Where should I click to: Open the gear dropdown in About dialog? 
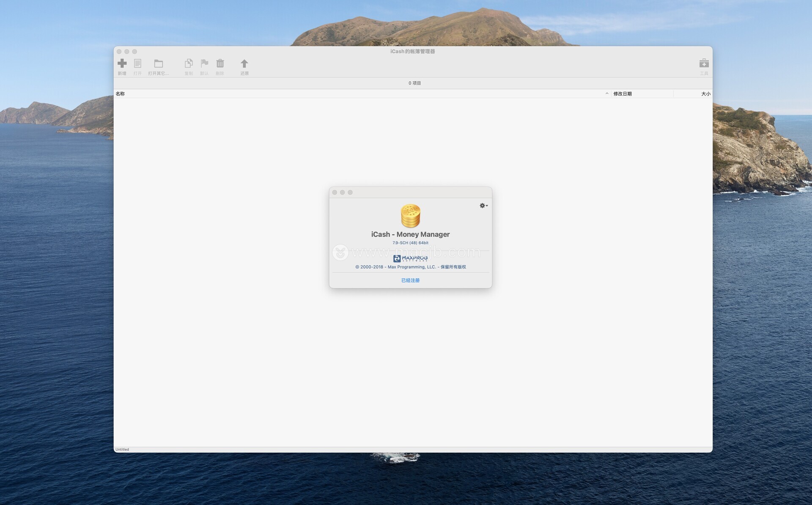[483, 206]
